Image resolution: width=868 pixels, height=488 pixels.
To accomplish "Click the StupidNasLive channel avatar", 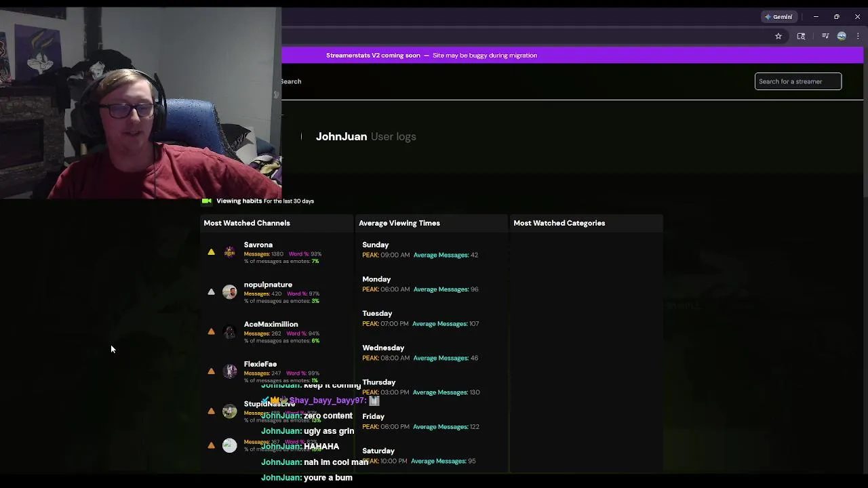I will pyautogui.click(x=230, y=411).
